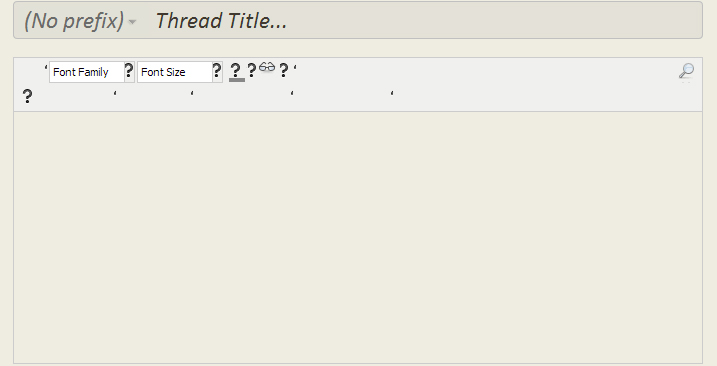Focus the Thread Title input field

425,21
